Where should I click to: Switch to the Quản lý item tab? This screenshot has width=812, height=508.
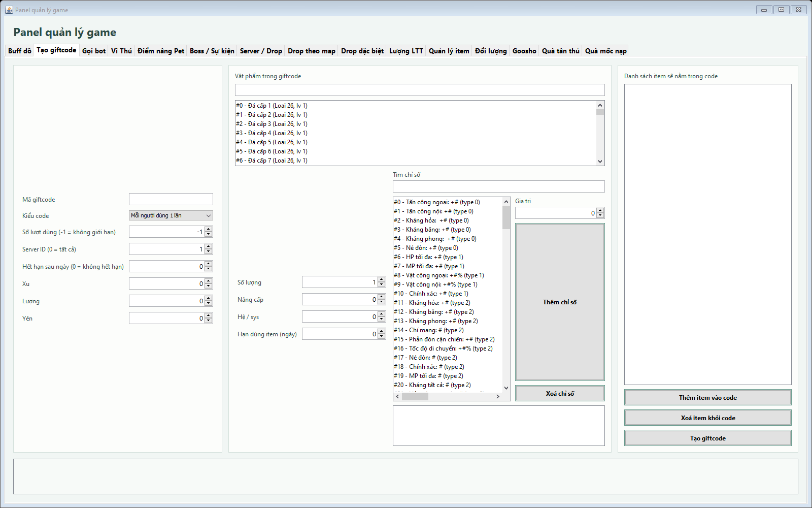pyautogui.click(x=449, y=51)
